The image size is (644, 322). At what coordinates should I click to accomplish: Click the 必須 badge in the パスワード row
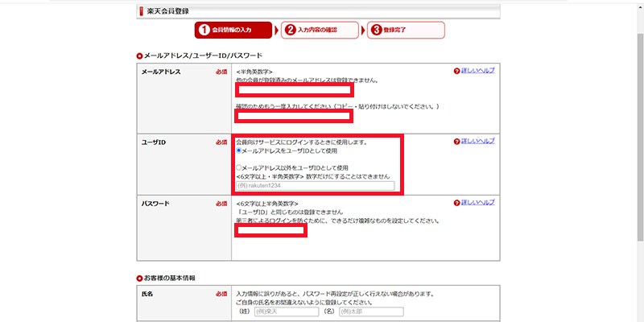[x=221, y=204]
